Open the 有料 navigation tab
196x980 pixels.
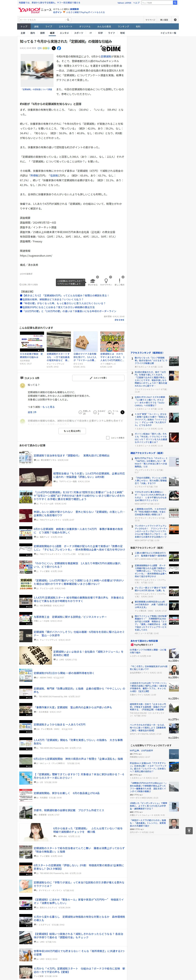point(138,27)
